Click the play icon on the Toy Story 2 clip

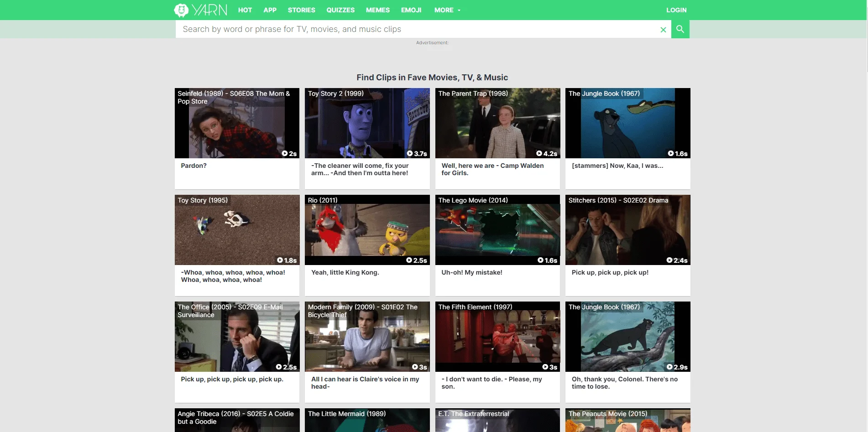tap(410, 154)
